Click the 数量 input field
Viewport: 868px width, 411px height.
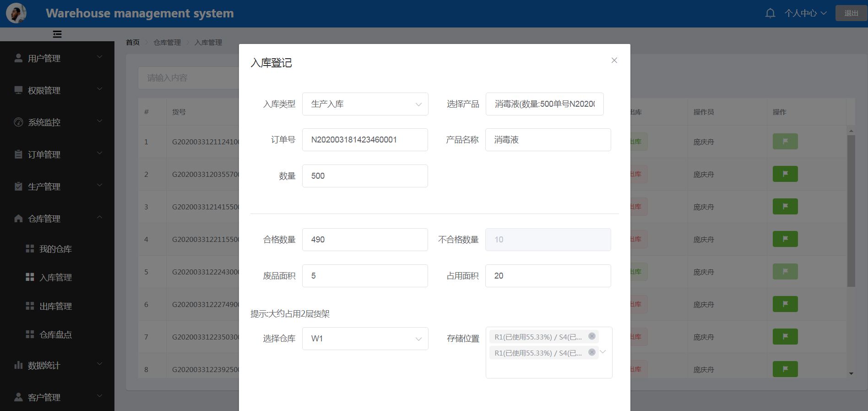[365, 176]
